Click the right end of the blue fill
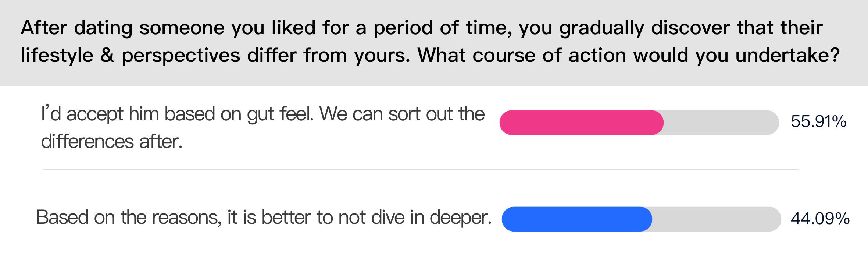The image size is (868, 265). click(647, 219)
